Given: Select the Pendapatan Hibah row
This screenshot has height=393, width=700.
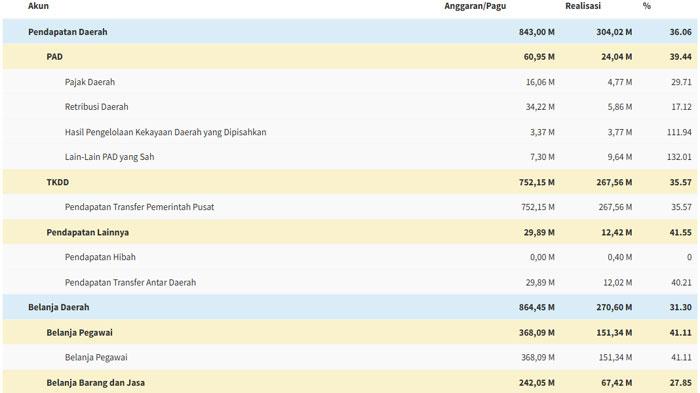Looking at the screenshot, I should [x=350, y=257].
